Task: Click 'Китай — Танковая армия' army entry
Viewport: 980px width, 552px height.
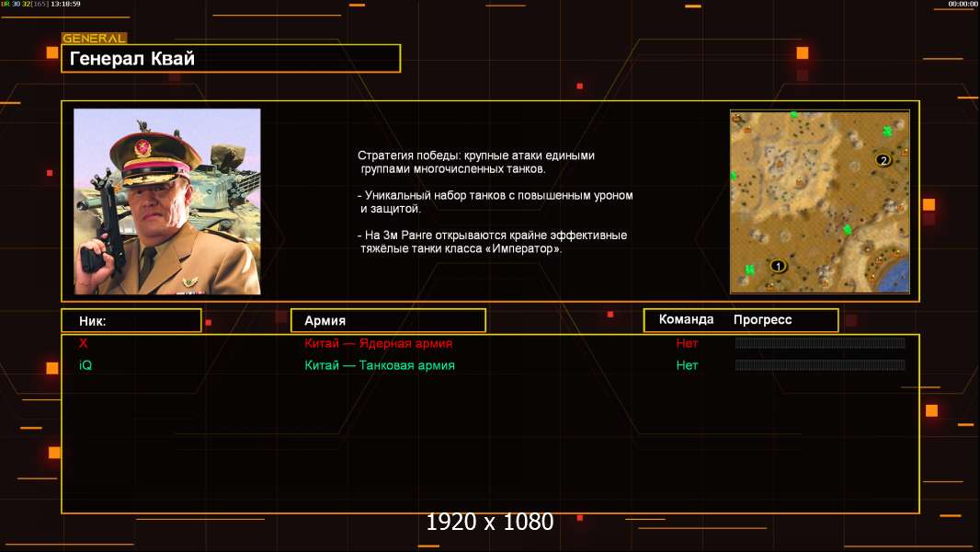Action: [380, 365]
